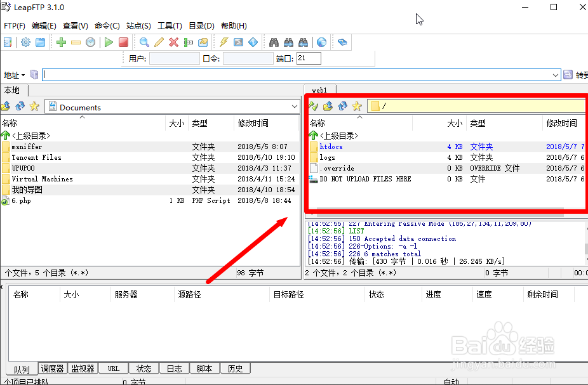Select the 日志 bottom tab
The image size is (588, 385).
click(x=175, y=369)
